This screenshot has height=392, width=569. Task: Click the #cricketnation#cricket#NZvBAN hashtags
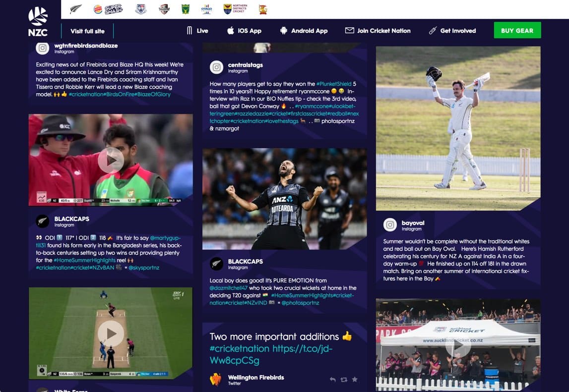[x=75, y=268]
